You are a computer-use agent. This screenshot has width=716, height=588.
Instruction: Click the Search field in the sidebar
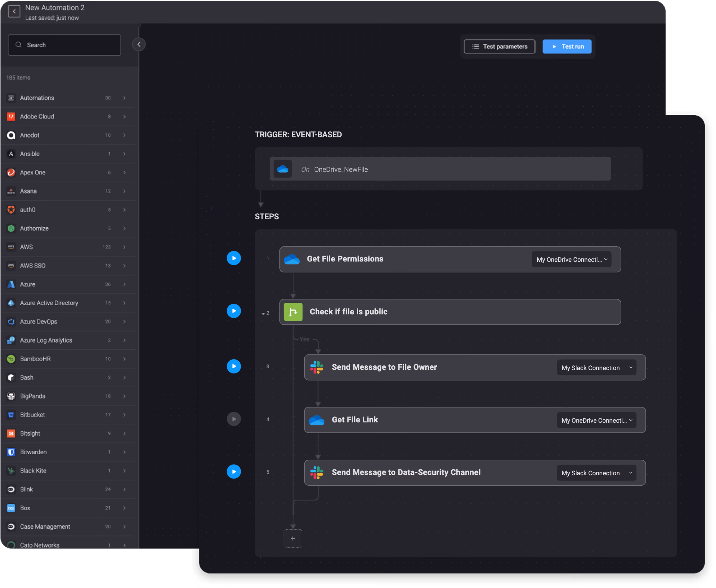click(64, 45)
